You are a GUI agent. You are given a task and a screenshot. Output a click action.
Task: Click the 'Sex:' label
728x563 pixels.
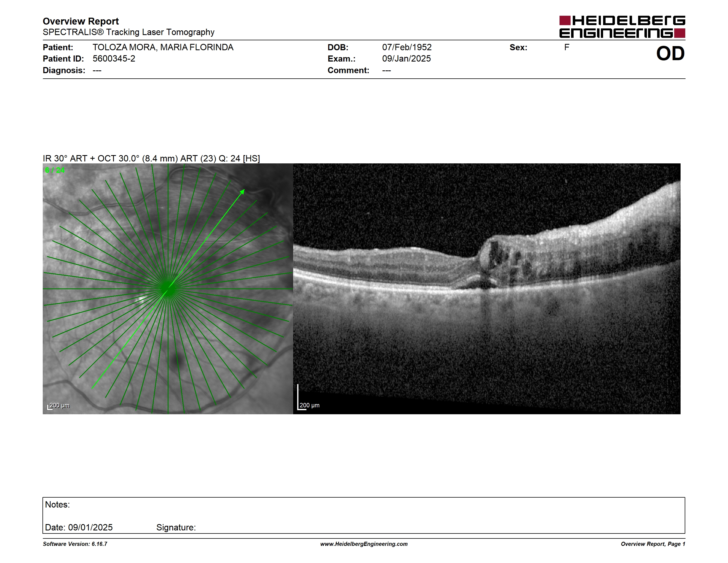tap(518, 47)
